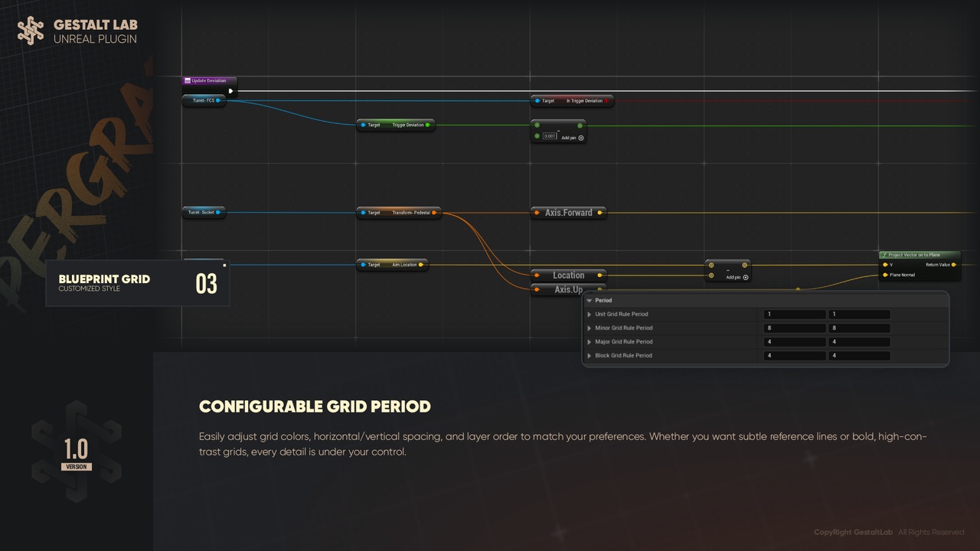Click the orange input pin on Axis.Up
The width and height of the screenshot is (980, 551).
(537, 289)
